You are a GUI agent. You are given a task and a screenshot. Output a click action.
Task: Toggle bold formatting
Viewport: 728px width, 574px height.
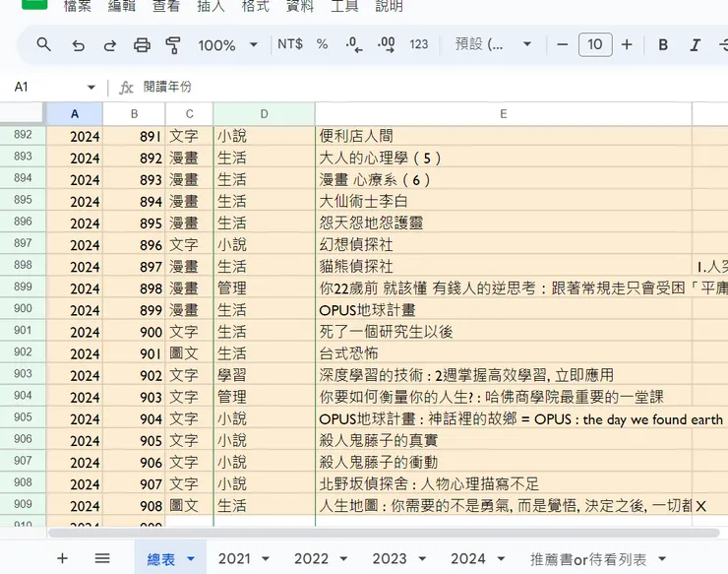(663, 44)
